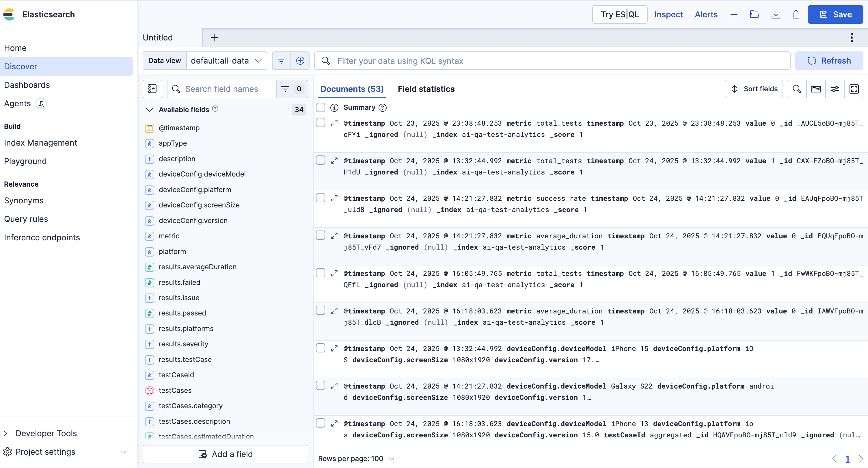This screenshot has height=468, width=868.
Task: Open the default:all-data data view dropdown
Action: coord(226,61)
